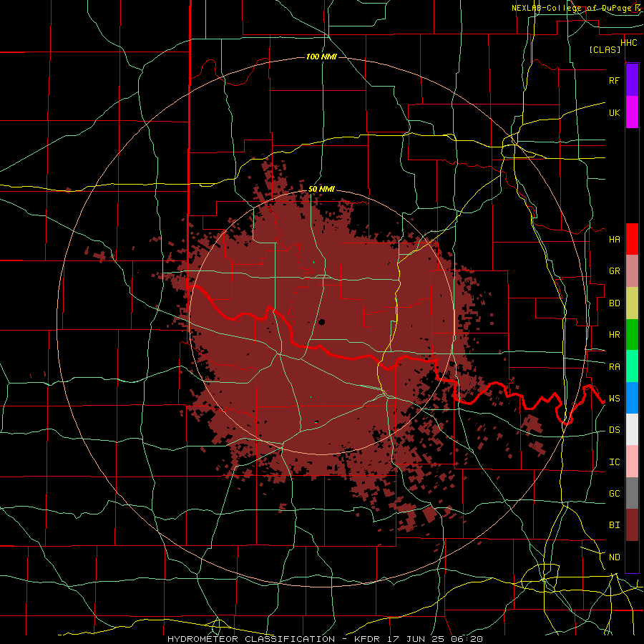Click the red HA legend color swatch

click(x=632, y=239)
